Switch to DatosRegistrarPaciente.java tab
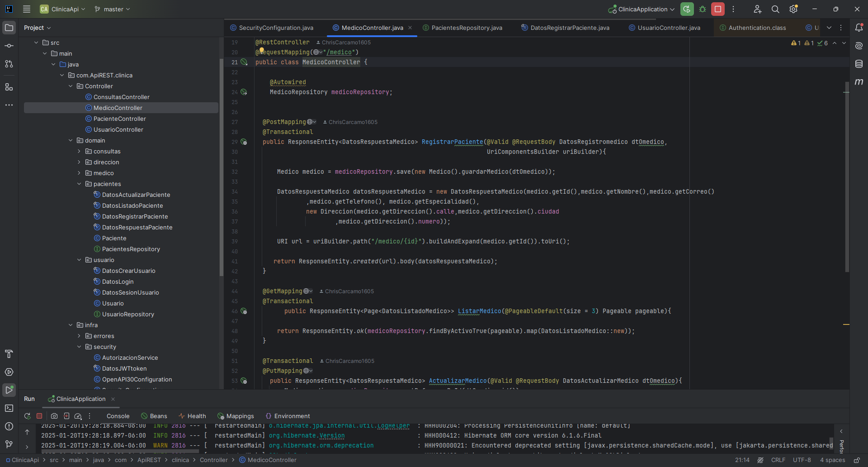This screenshot has width=868, height=467. [x=566, y=28]
